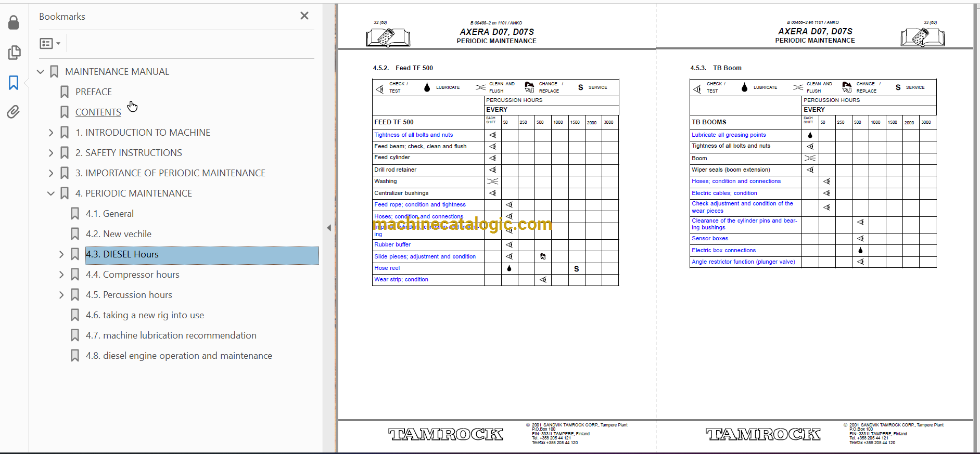The height and width of the screenshot is (454, 980).
Task: Click bookmark icon beside 4.2. New vechile
Action: point(75,234)
